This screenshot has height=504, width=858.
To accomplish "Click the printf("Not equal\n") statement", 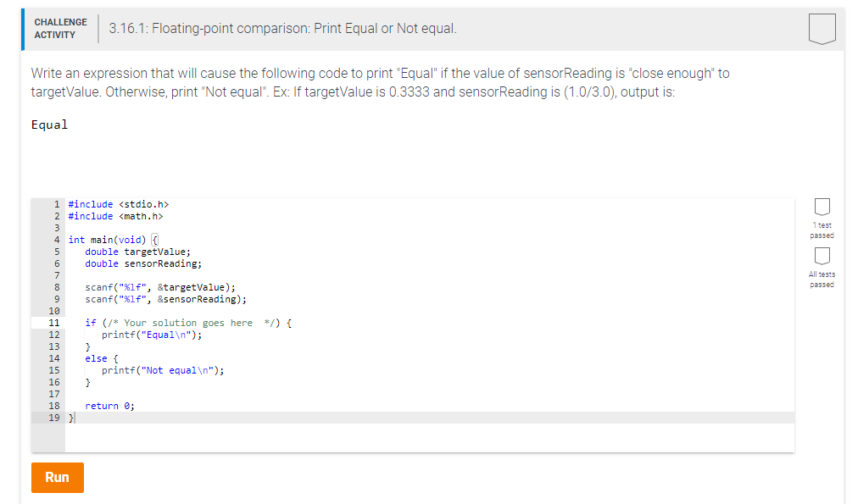I will tap(165, 370).
